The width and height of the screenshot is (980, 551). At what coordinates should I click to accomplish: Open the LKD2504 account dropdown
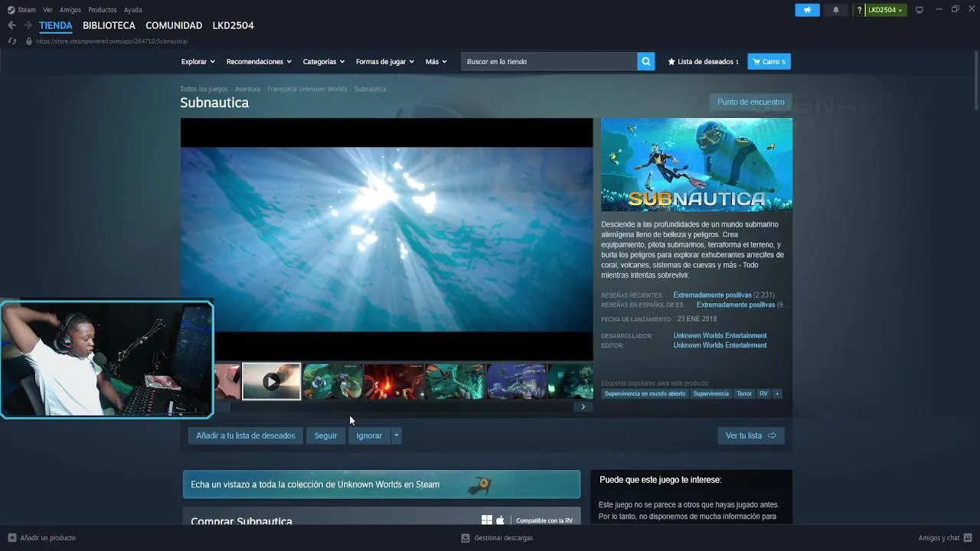(x=886, y=10)
